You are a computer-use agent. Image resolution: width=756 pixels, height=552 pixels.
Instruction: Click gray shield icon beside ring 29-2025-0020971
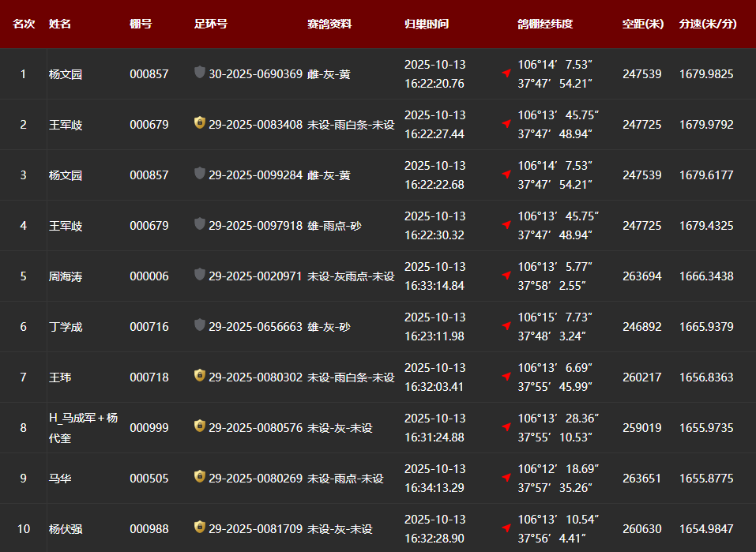click(200, 275)
